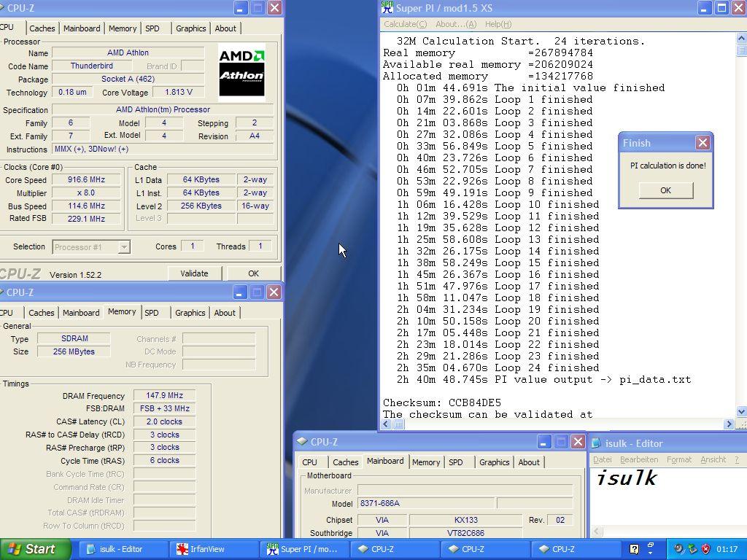Screen dimensions: 747x560
Task: Switch to Caches tab in top CPU-Z
Action: coord(42,28)
